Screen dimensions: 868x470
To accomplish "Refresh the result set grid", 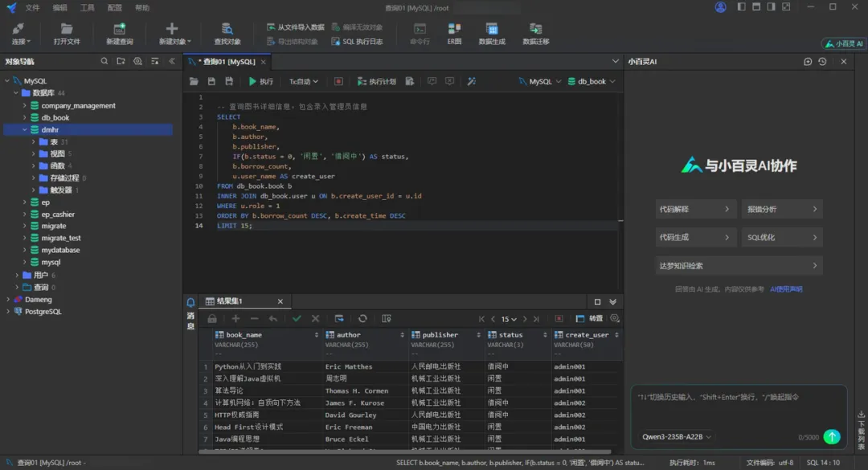I will coord(362,319).
